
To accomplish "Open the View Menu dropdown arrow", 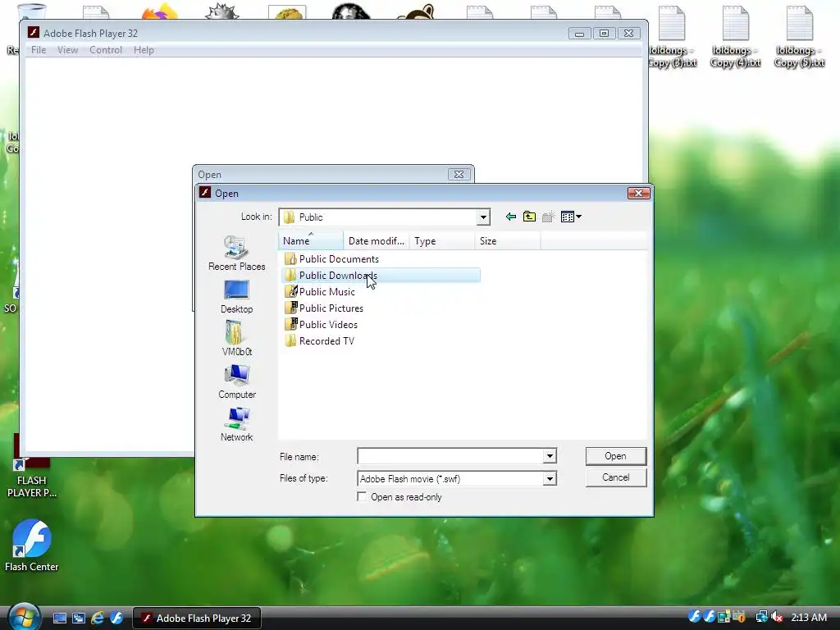I will [x=579, y=217].
